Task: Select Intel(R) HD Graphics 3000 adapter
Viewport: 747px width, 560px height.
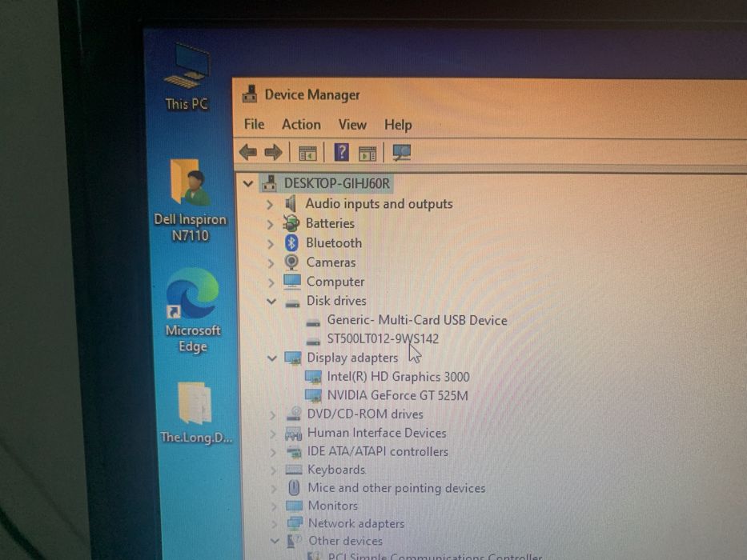Action: pyautogui.click(x=398, y=377)
